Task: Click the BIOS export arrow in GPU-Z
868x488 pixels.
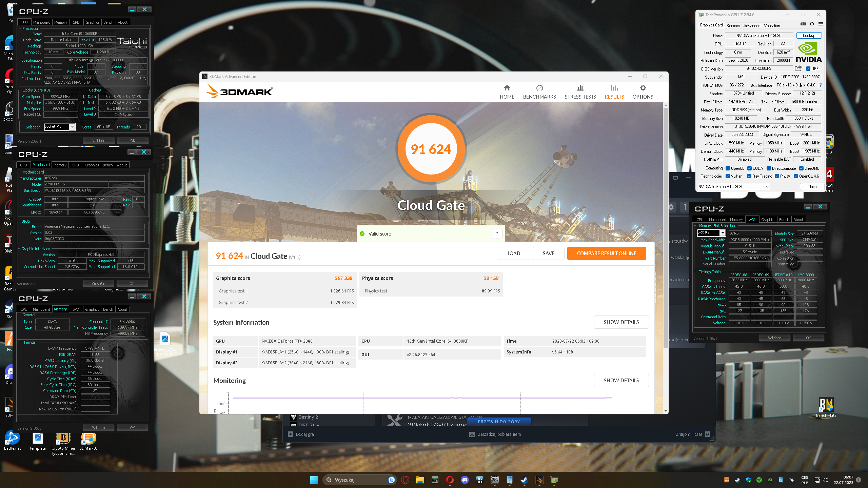Action: tap(798, 68)
